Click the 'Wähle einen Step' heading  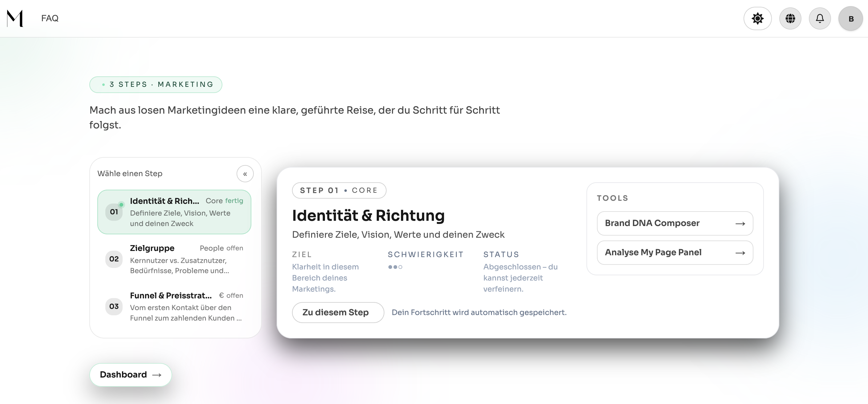[130, 174]
